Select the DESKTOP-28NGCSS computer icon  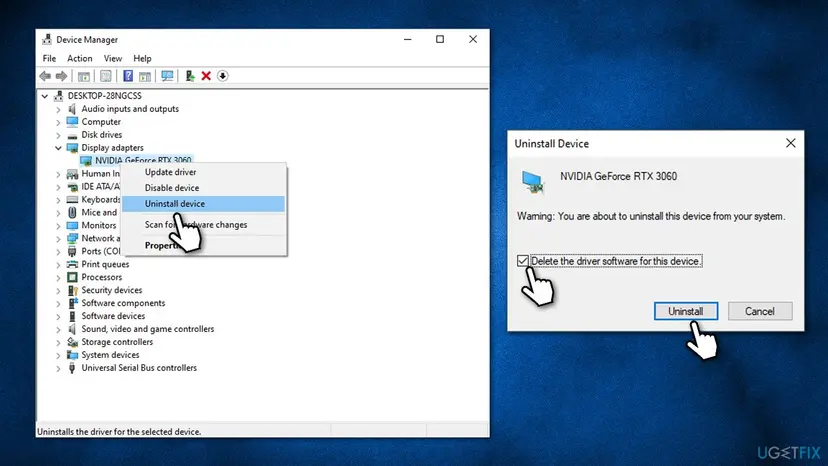[x=59, y=96]
